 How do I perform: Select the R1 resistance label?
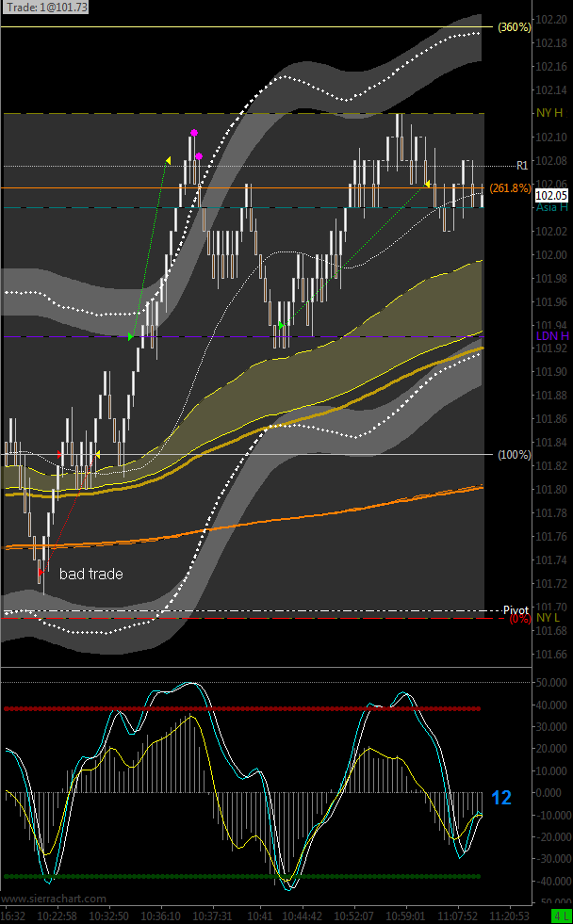point(522,166)
